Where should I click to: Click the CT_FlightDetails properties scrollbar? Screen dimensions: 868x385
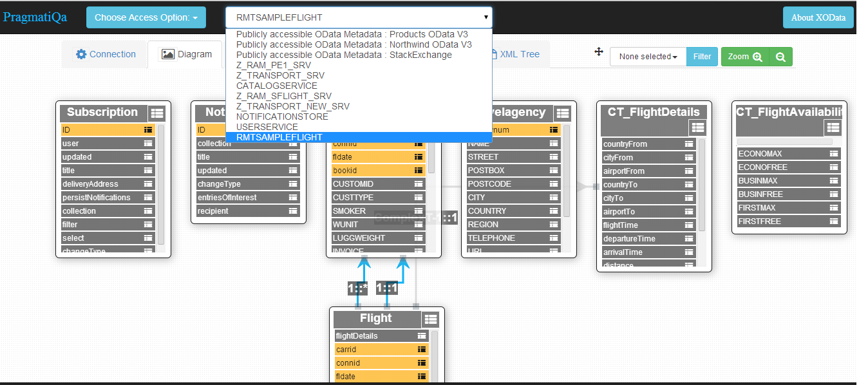tap(702, 185)
